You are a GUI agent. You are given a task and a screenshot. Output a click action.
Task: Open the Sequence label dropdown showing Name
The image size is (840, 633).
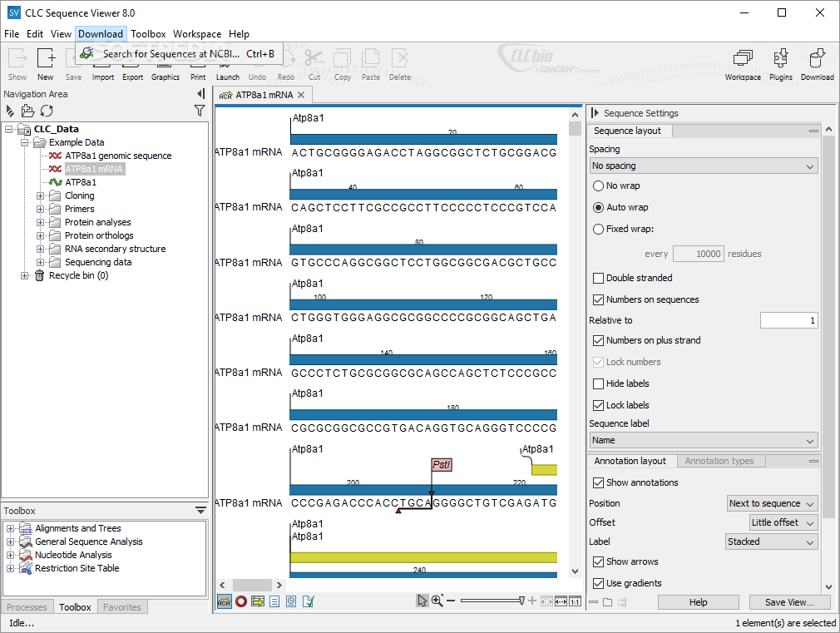[x=704, y=441]
